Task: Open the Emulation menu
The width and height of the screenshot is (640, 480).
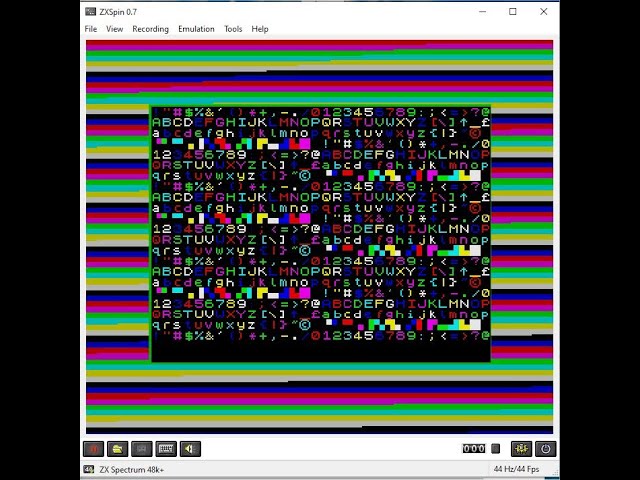Action: [196, 29]
